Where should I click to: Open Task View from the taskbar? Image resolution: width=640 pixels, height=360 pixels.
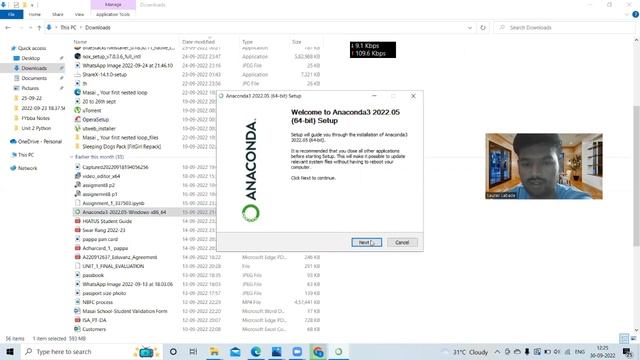point(193,351)
